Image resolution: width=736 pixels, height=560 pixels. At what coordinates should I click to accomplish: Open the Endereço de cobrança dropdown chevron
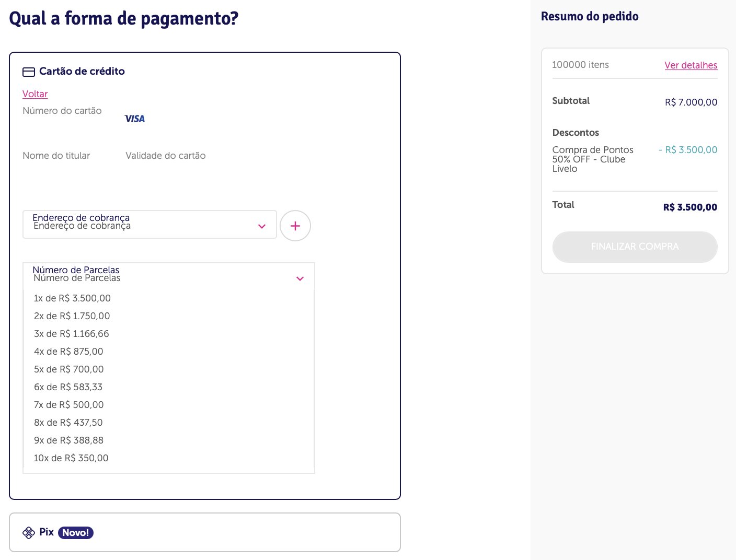point(262,226)
